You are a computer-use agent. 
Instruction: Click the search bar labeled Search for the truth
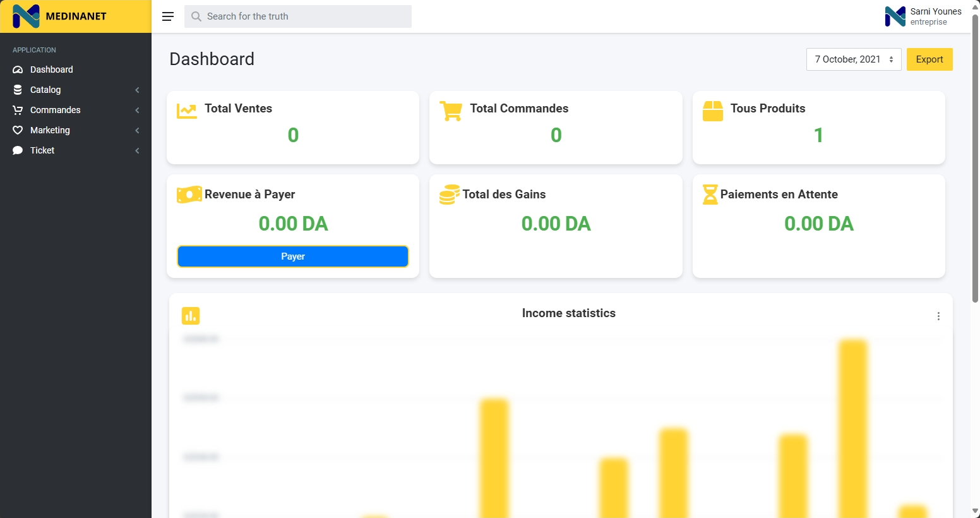tap(297, 16)
